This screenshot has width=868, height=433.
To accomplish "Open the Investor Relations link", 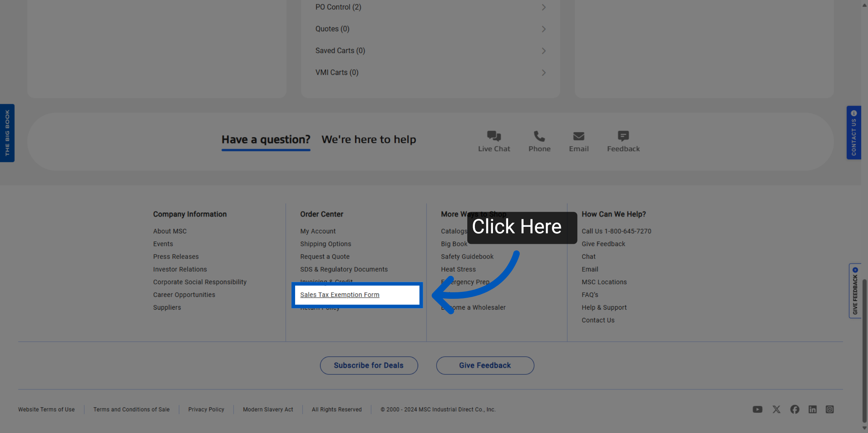I will click(180, 269).
